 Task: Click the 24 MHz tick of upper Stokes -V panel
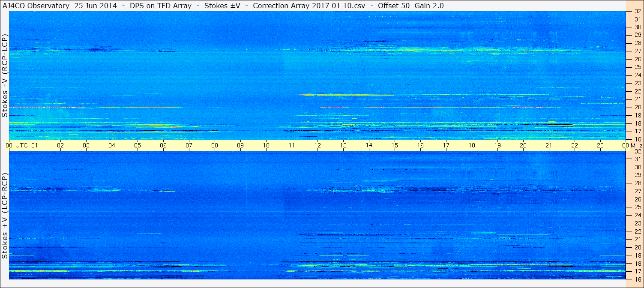coord(637,75)
